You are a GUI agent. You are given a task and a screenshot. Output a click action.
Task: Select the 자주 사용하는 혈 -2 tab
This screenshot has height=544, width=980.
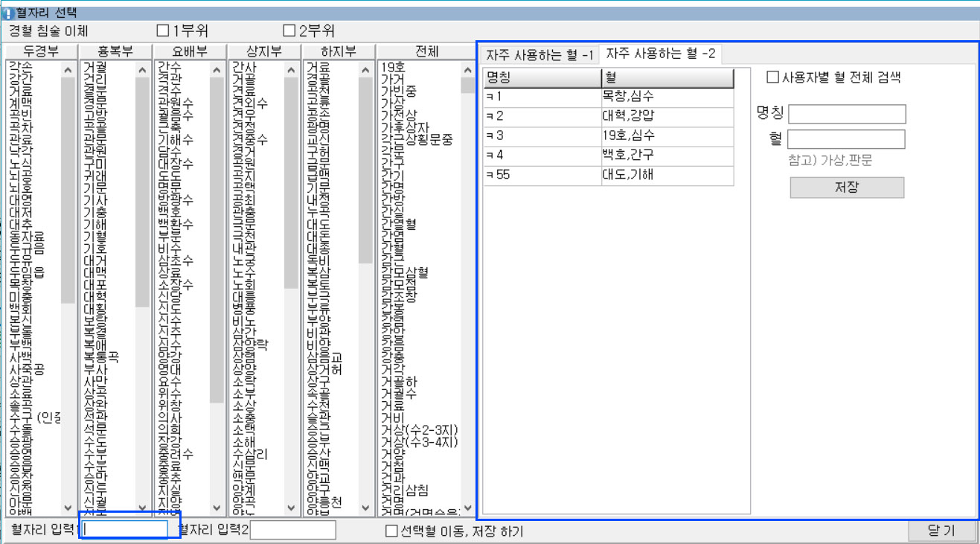[x=660, y=54]
